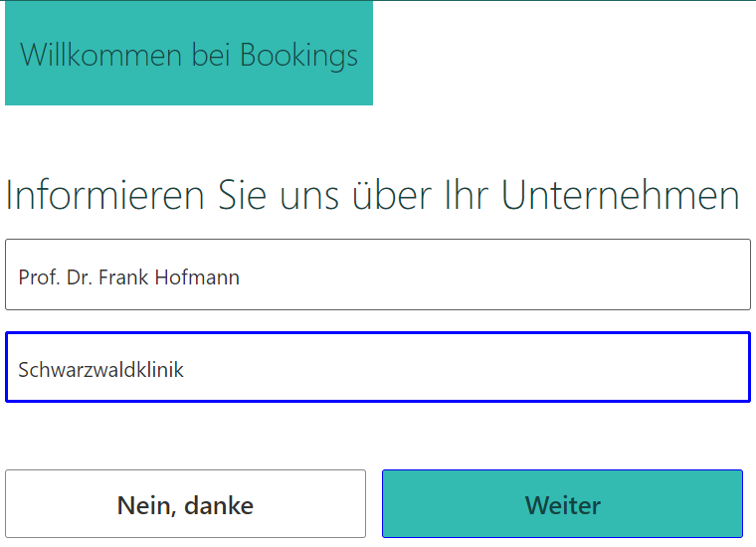Click the Weiter button
Image resolution: width=756 pixels, height=547 pixels.
click(x=562, y=504)
